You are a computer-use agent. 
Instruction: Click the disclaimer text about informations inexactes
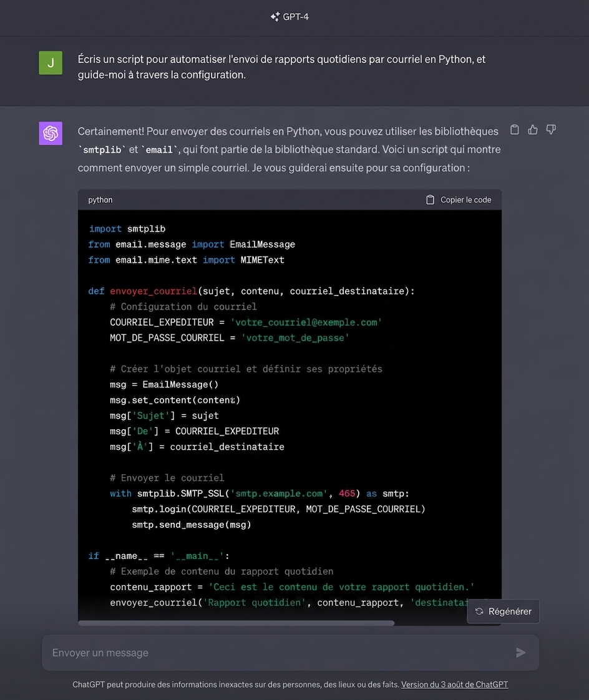[236, 684]
